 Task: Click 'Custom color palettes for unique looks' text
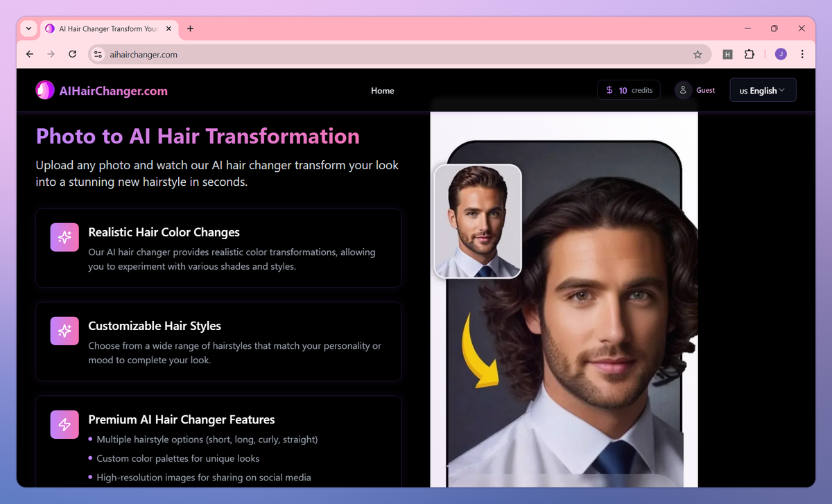pos(178,458)
